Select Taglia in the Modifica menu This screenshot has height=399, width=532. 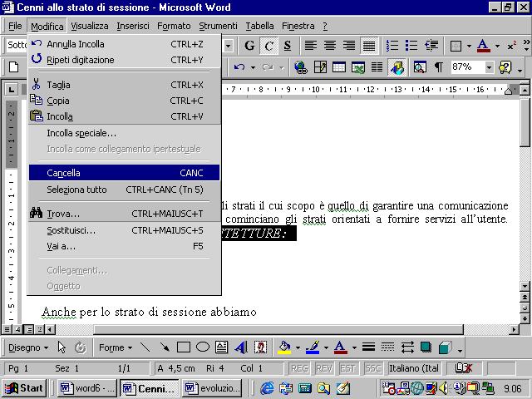tap(124, 85)
